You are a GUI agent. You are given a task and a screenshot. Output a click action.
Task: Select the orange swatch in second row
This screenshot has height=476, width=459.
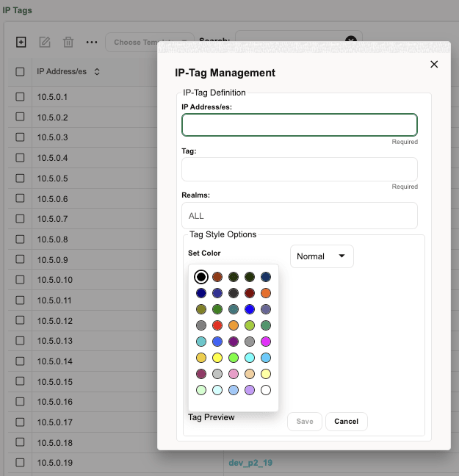pos(266,293)
